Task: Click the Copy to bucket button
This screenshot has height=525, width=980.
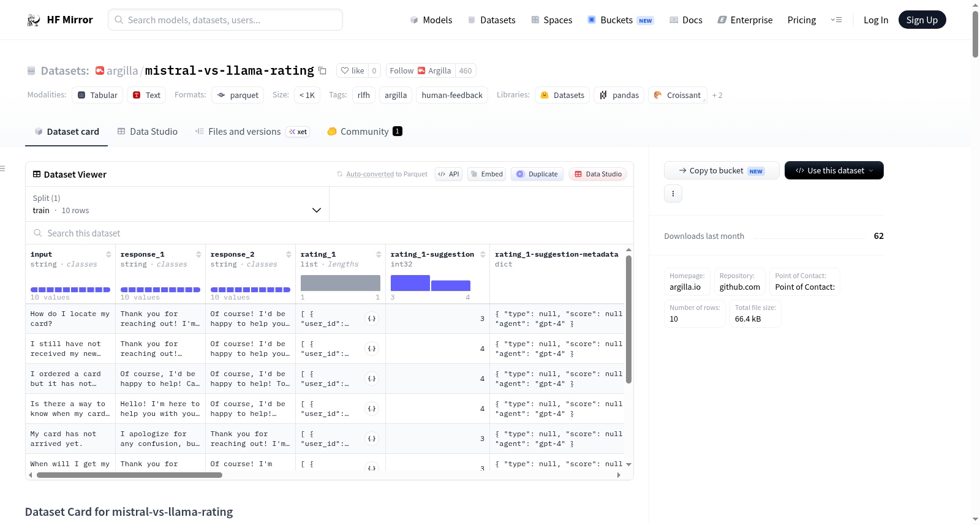Action: click(722, 170)
